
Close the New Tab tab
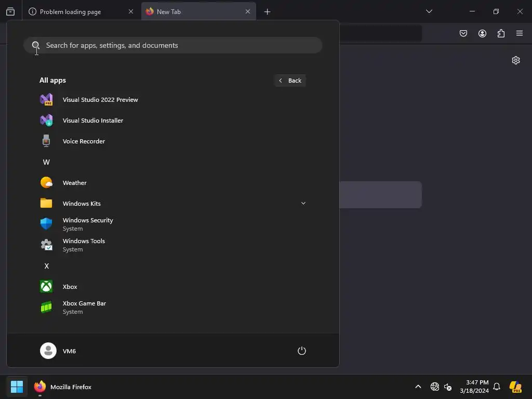[248, 11]
